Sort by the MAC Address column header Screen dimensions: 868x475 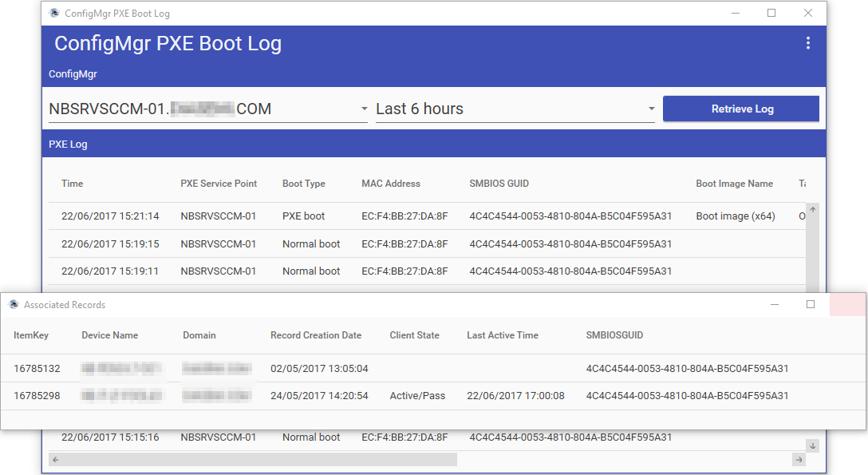point(390,184)
